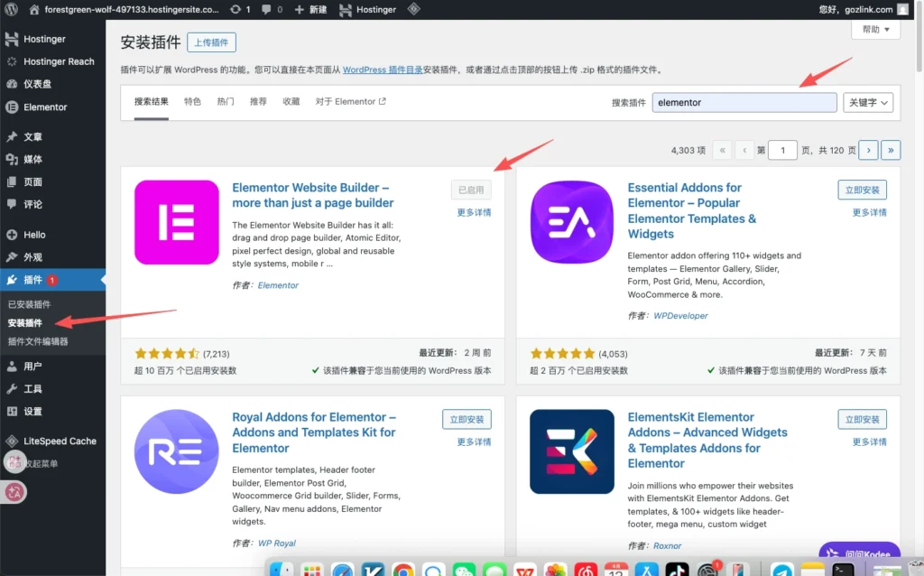Open Elementor Website Builder title link
Viewport: 924px width, 576px height.
313,195
